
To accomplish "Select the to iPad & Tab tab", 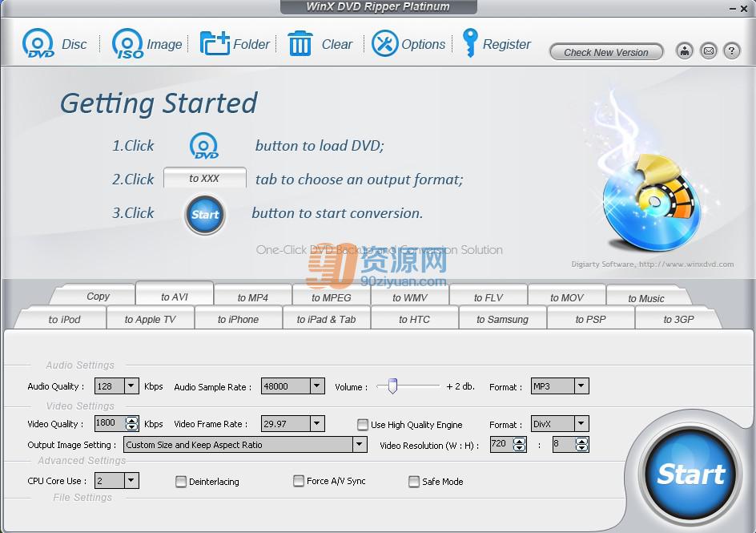I will click(327, 319).
